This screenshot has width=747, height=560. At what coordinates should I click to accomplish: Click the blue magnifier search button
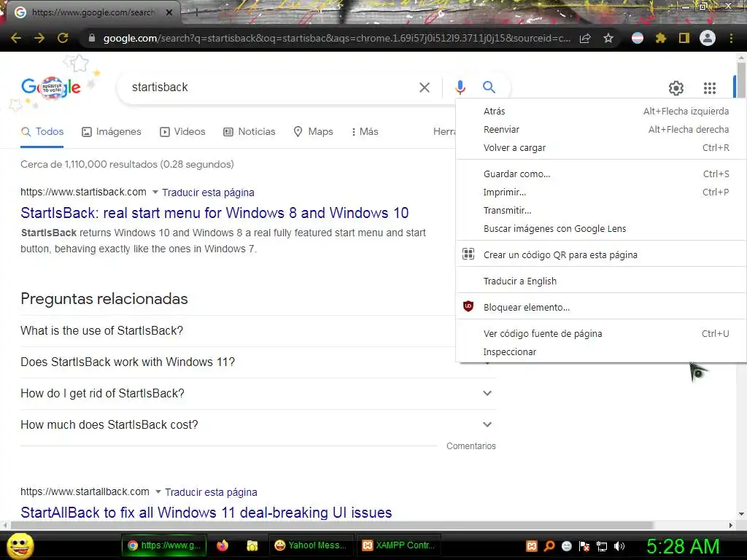pyautogui.click(x=489, y=87)
